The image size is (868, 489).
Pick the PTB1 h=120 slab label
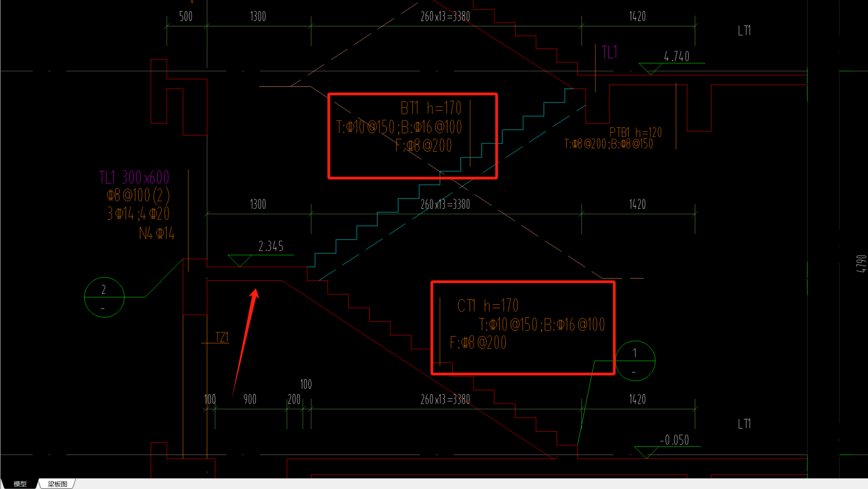click(635, 132)
